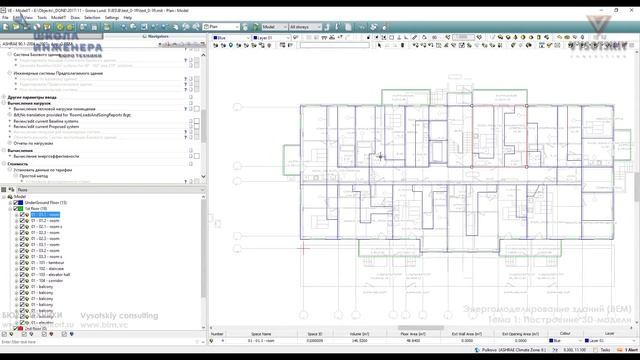Tick the box for Вычисление энергоэффективности
The height and width of the screenshot is (360, 640).
click(x=197, y=156)
